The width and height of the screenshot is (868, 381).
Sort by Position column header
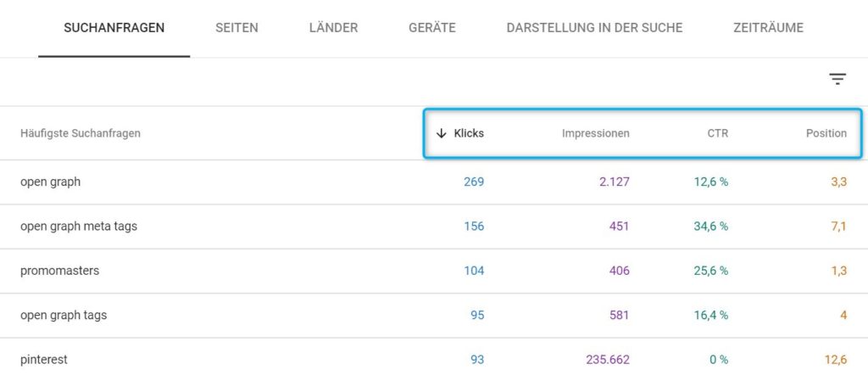pyautogui.click(x=826, y=133)
